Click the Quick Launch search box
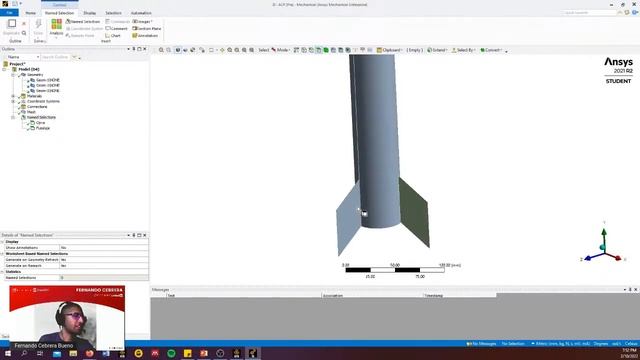Image resolution: width=640 pixels, height=360 pixels. (589, 13)
